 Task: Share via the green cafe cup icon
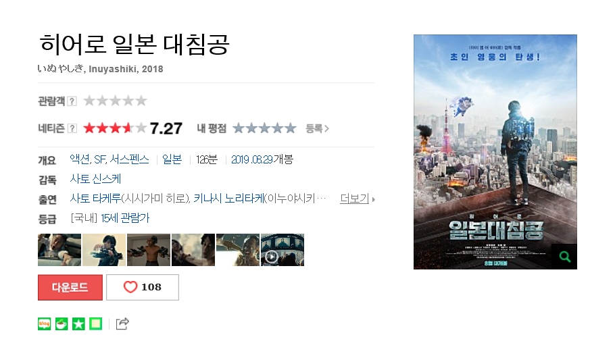tap(62, 323)
